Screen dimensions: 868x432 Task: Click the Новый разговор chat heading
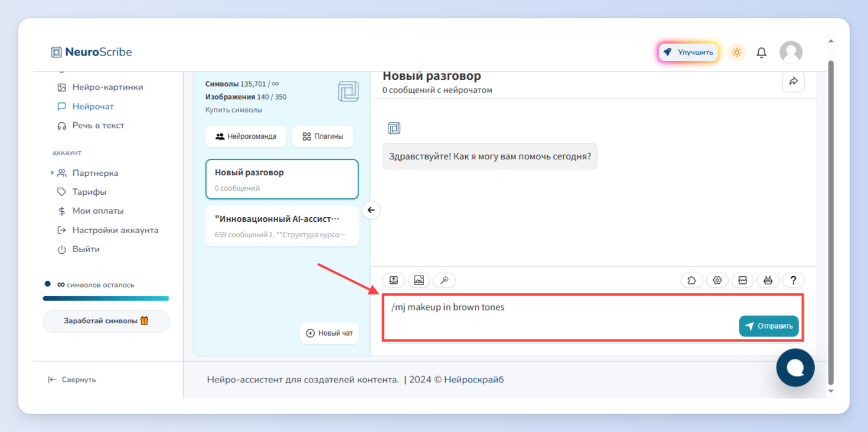click(x=432, y=76)
